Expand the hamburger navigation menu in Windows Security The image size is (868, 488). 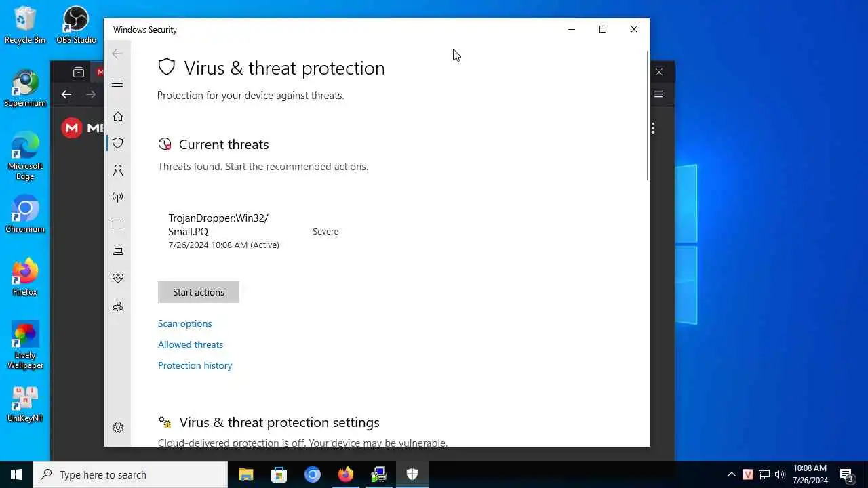point(117,83)
